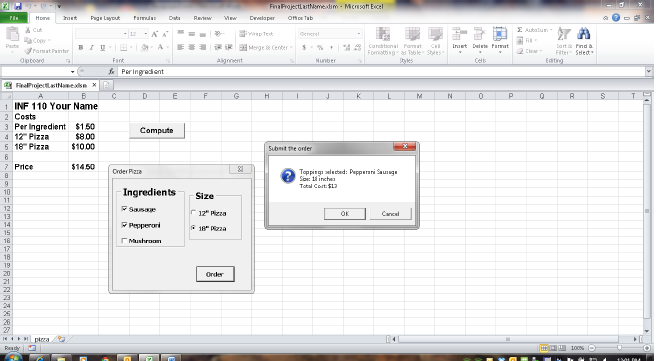Click the Insert Function fx icon
The height and width of the screenshot is (361, 671).
[x=111, y=72]
